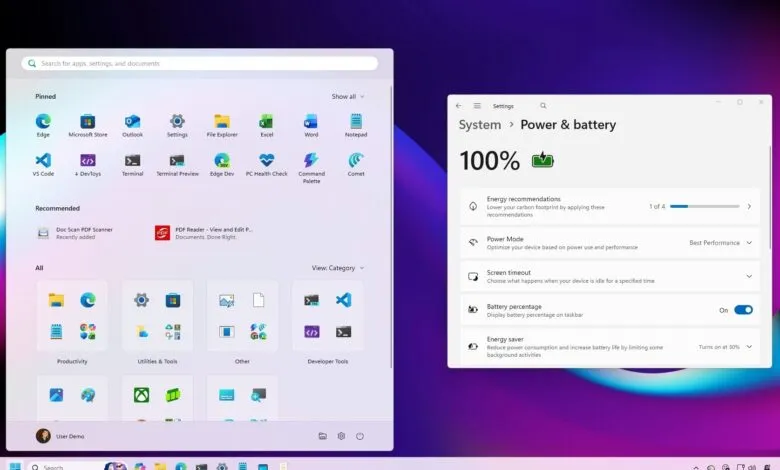Image resolution: width=780 pixels, height=470 pixels.
Task: Open VS Code inside Developer Tools group
Action: click(x=343, y=300)
